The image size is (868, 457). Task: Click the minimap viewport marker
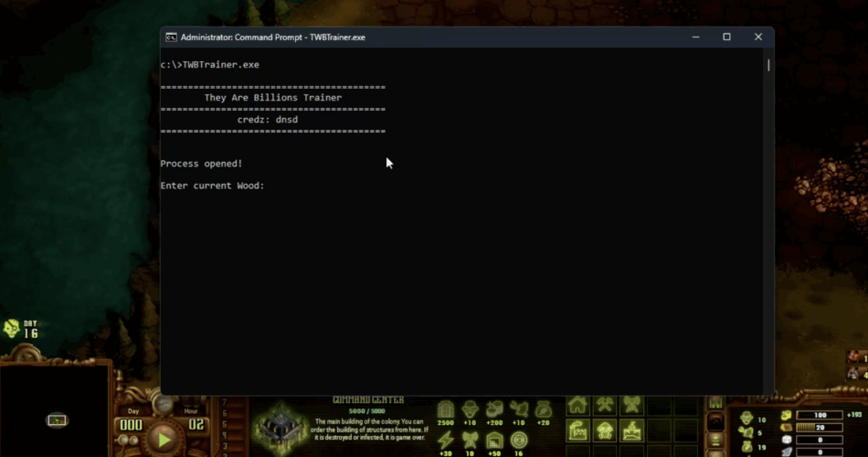coord(57,420)
